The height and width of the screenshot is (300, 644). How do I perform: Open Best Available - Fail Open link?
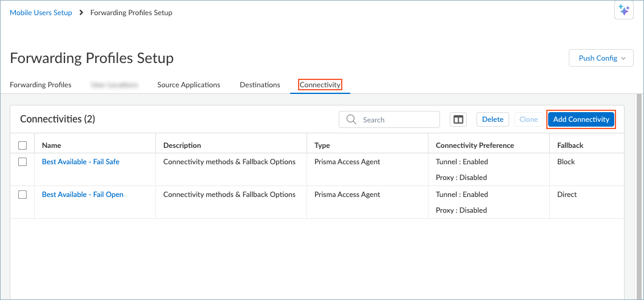coord(83,195)
